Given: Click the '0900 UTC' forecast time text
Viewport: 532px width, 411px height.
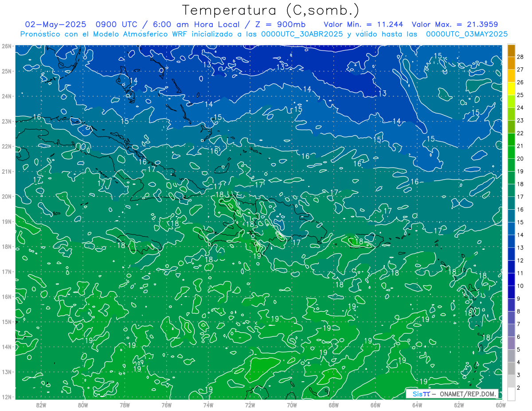Looking at the screenshot, I should [116, 24].
